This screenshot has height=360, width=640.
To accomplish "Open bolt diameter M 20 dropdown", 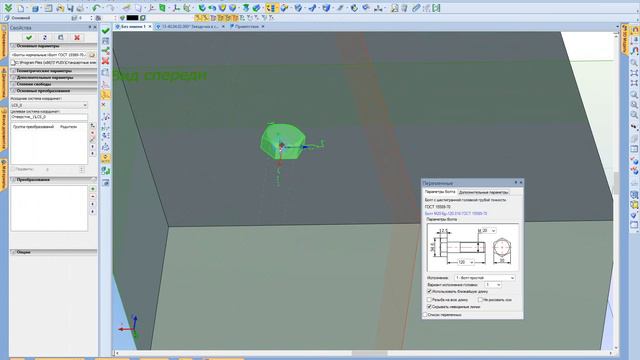I will pyautogui.click(x=493, y=231).
